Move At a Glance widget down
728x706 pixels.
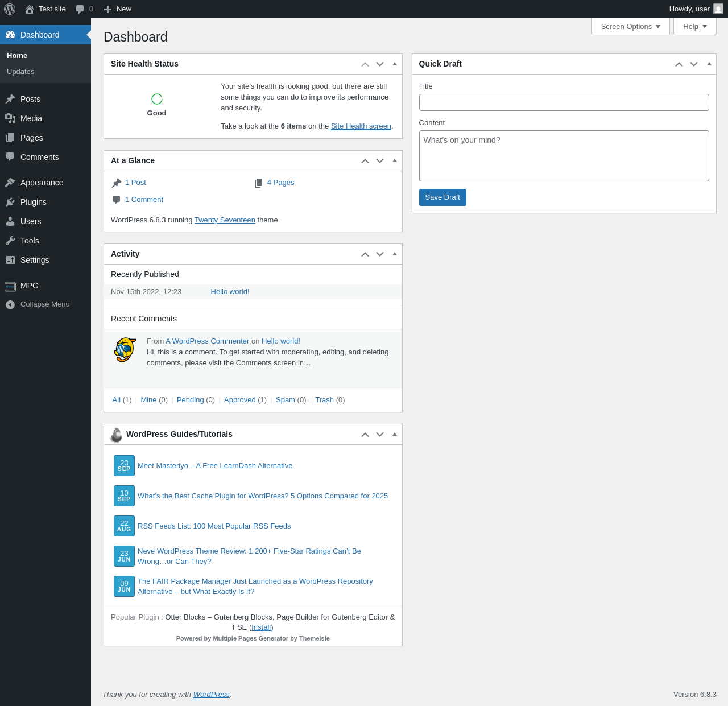coord(380,161)
